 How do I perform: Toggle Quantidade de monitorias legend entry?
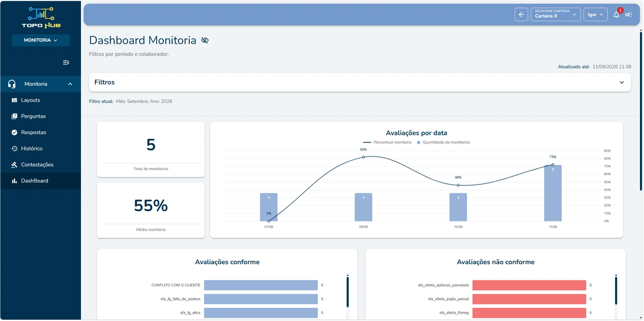coord(443,143)
